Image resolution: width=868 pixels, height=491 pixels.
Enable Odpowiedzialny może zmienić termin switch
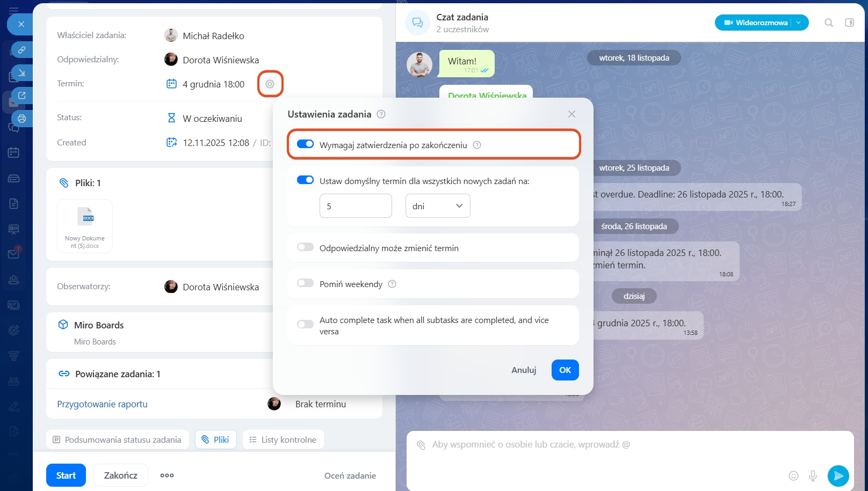click(306, 247)
